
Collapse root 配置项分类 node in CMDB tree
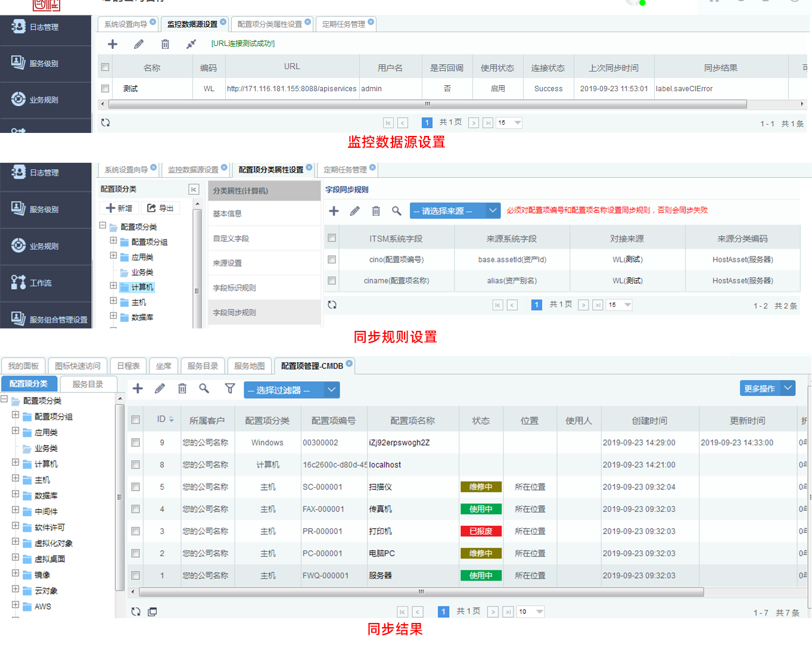click(x=4, y=399)
